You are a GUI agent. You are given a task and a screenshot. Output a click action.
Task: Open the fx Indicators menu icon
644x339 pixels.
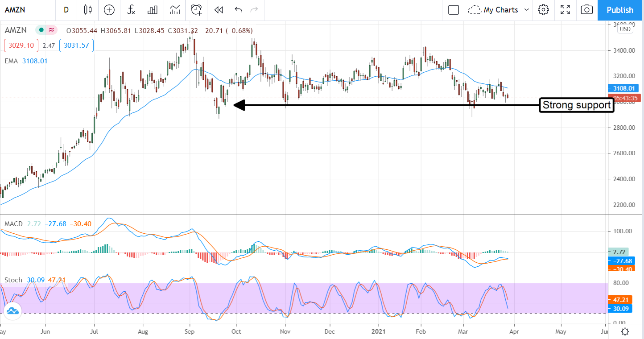pos(131,10)
